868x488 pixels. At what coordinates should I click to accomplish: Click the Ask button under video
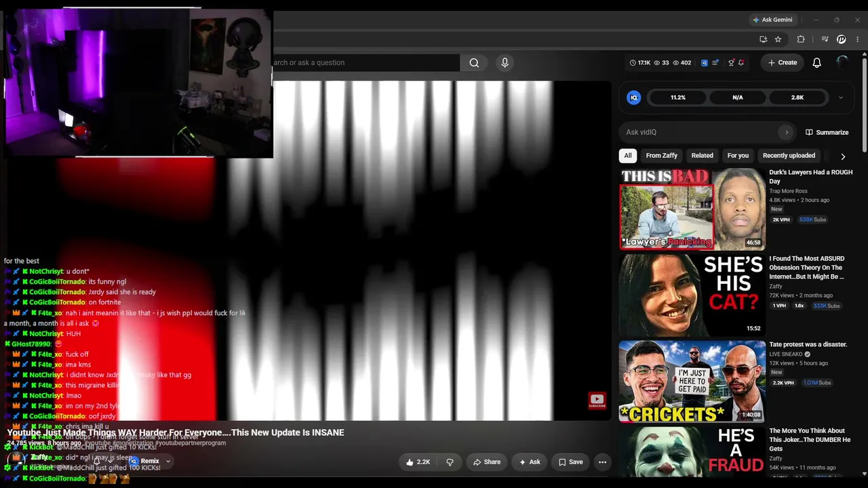[x=530, y=462]
